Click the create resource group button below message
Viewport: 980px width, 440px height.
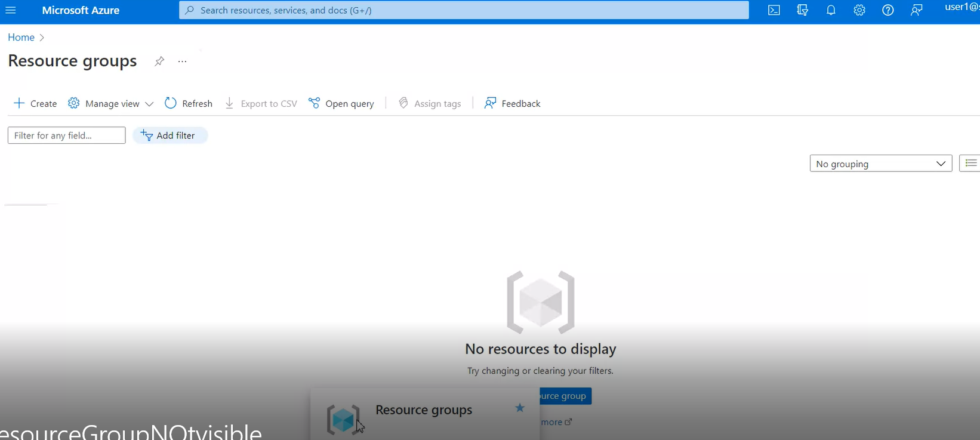(x=565, y=396)
